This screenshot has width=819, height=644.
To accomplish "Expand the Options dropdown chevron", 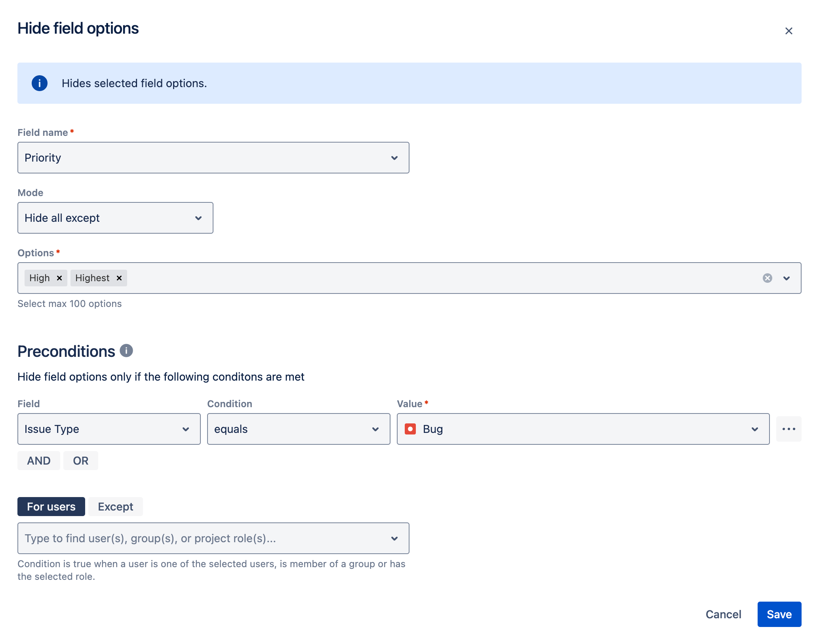I will (787, 278).
